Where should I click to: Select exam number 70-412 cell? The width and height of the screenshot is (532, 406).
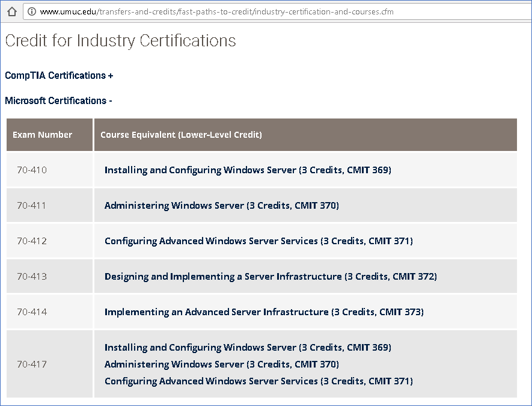(x=49, y=241)
